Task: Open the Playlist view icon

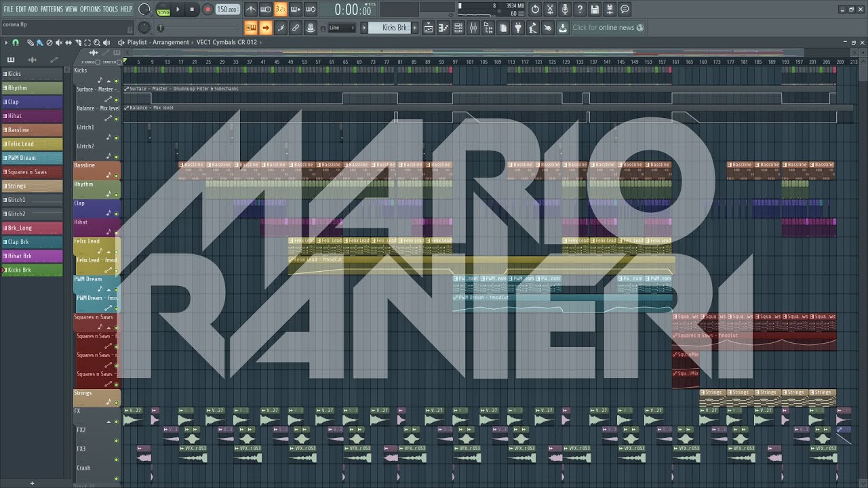Action: (x=429, y=28)
